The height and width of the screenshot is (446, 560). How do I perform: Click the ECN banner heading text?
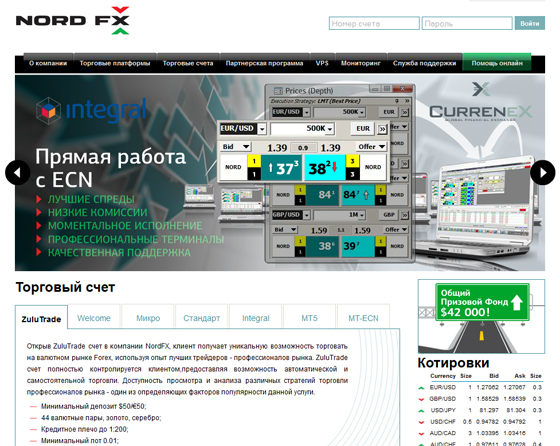pyautogui.click(x=110, y=168)
